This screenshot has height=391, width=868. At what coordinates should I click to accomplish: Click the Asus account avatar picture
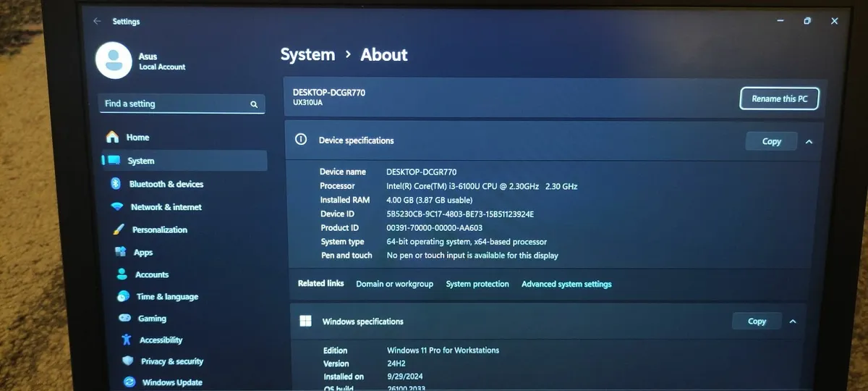pos(114,60)
